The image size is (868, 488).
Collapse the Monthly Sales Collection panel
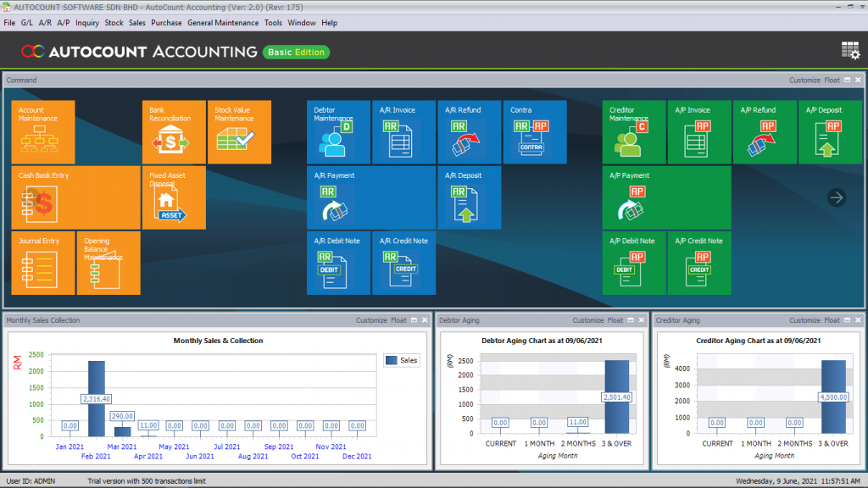tap(414, 320)
